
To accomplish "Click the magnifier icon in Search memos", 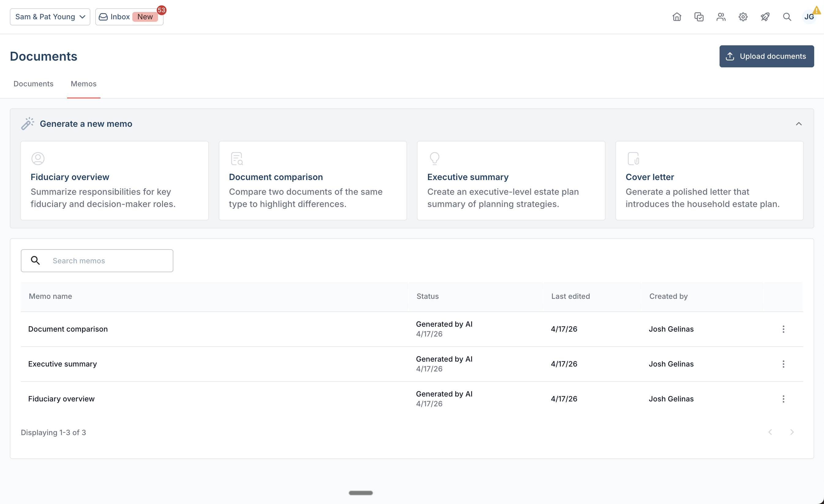I will (x=35, y=260).
